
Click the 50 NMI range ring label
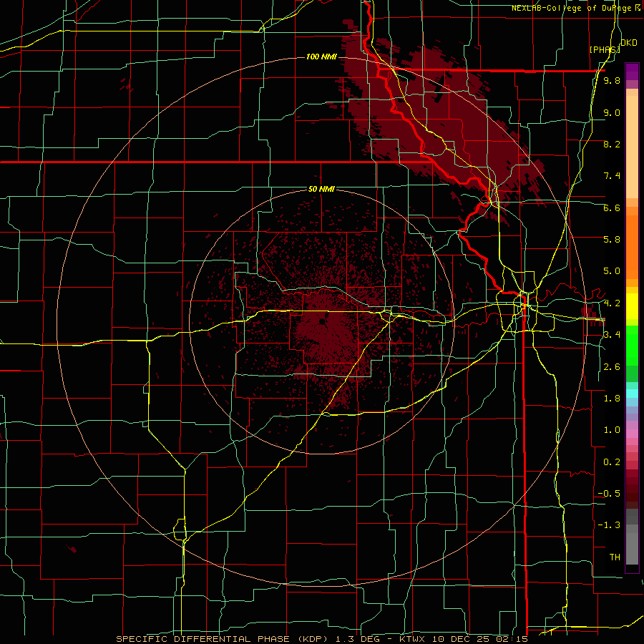pyautogui.click(x=321, y=189)
